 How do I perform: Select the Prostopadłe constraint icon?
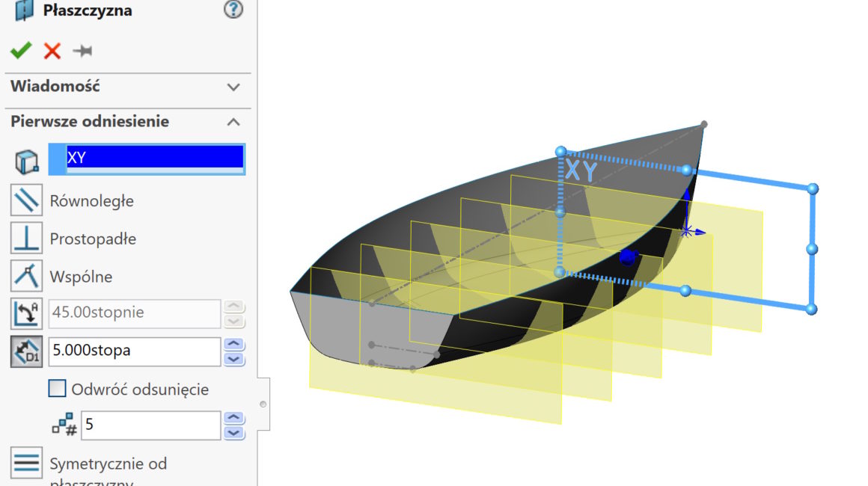pos(27,239)
